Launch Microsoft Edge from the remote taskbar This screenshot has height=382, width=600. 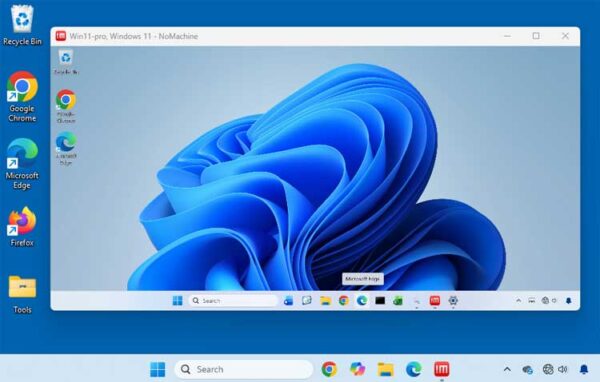[x=362, y=301]
